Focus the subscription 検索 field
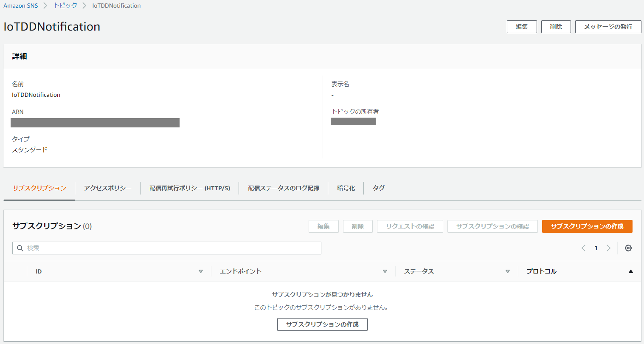The image size is (644, 344). pyautogui.click(x=170, y=248)
